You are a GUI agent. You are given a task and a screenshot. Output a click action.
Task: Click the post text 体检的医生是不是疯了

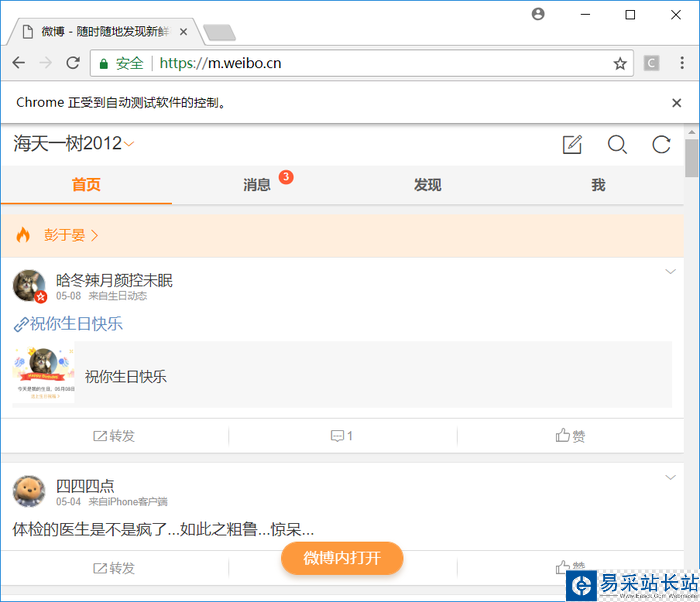coord(163,530)
